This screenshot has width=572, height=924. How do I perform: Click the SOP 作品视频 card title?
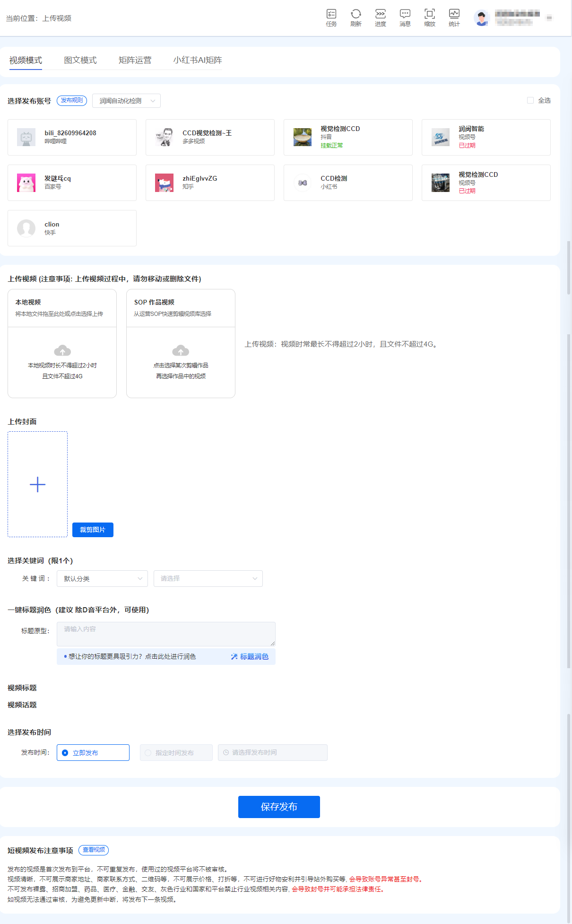point(154,302)
